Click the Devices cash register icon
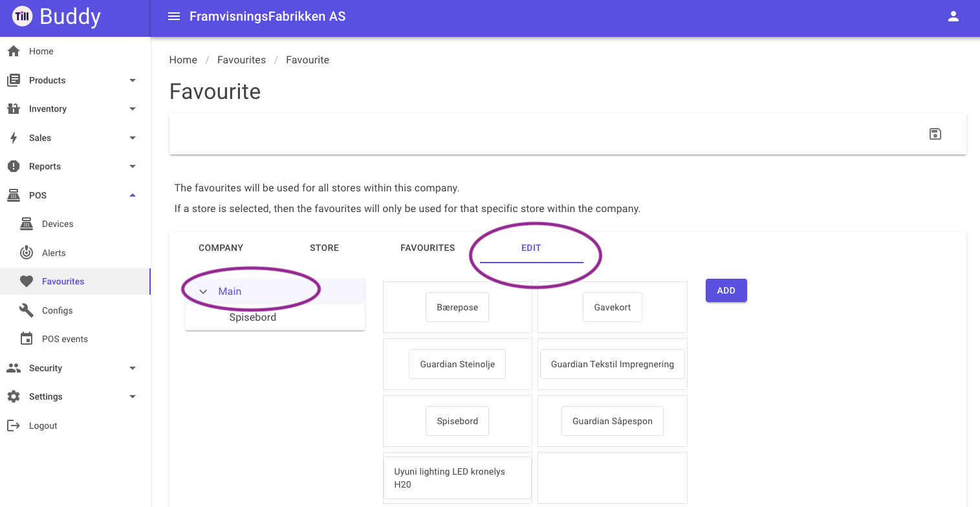The width and height of the screenshot is (980, 507). pyautogui.click(x=27, y=224)
